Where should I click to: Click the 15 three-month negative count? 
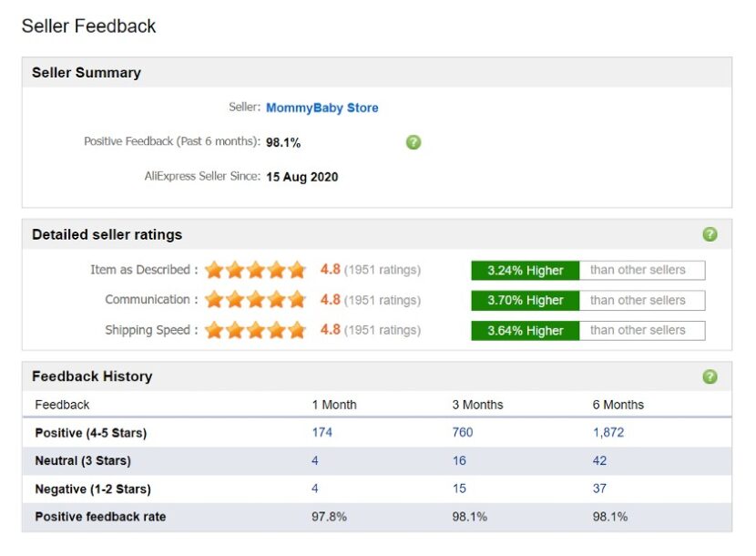(x=458, y=489)
